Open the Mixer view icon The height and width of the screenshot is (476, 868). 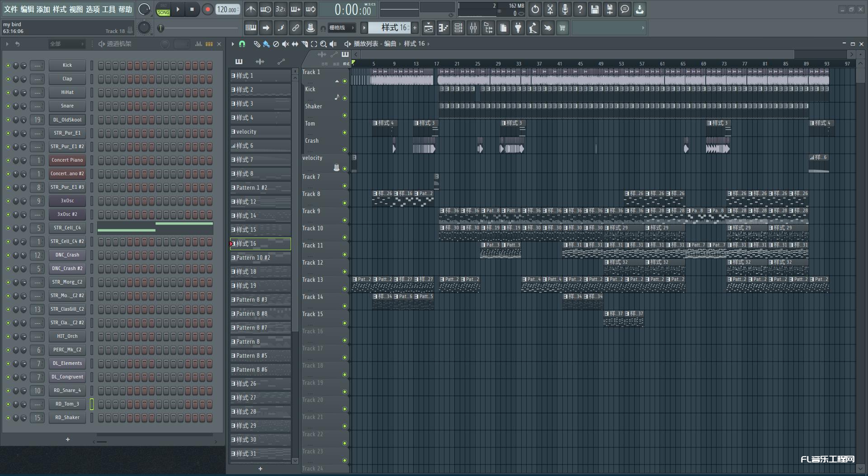click(x=473, y=28)
